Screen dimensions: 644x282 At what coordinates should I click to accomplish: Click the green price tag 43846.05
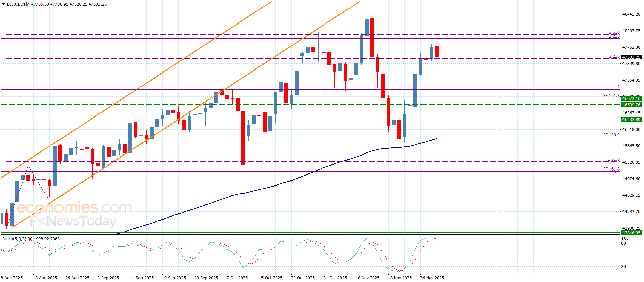click(x=631, y=233)
